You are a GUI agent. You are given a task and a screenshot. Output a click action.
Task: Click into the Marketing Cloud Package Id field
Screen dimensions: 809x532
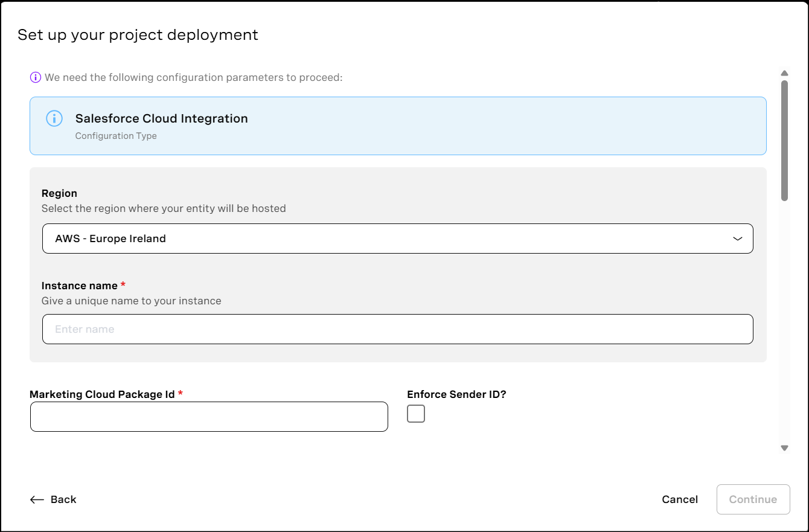coord(209,417)
